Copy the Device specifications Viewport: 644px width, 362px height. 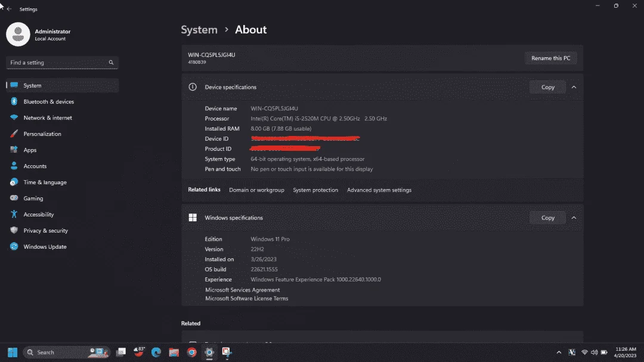pyautogui.click(x=547, y=87)
